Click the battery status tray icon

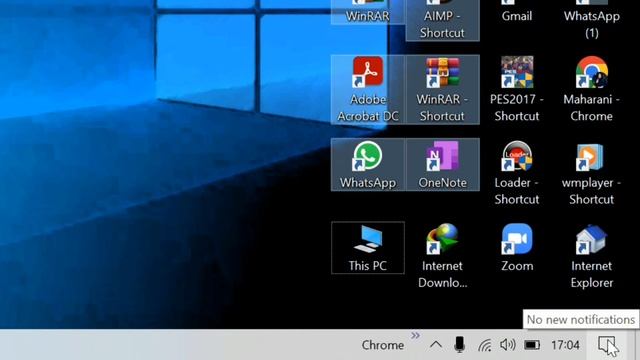pos(532,345)
